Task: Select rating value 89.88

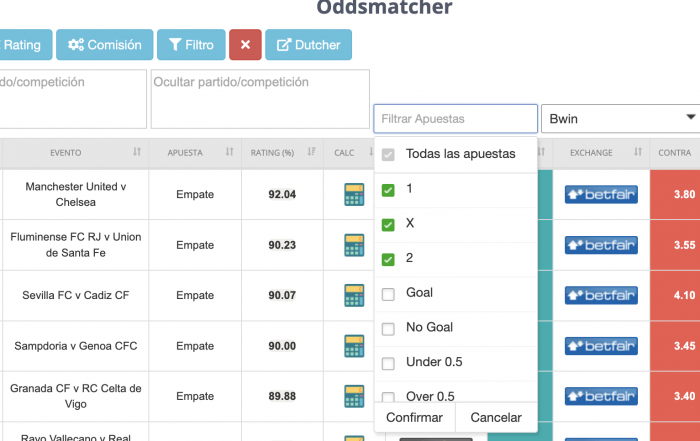Action: point(282,396)
